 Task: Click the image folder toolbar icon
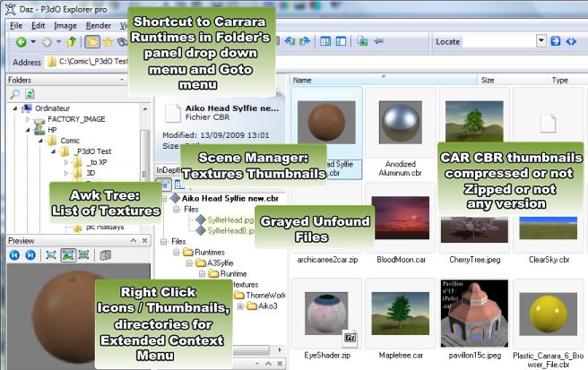[x=362, y=41]
